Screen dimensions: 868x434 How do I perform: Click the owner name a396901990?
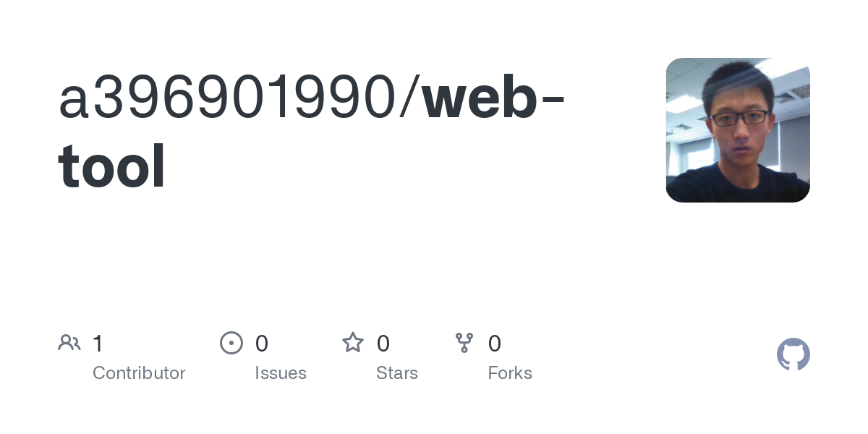(226, 99)
